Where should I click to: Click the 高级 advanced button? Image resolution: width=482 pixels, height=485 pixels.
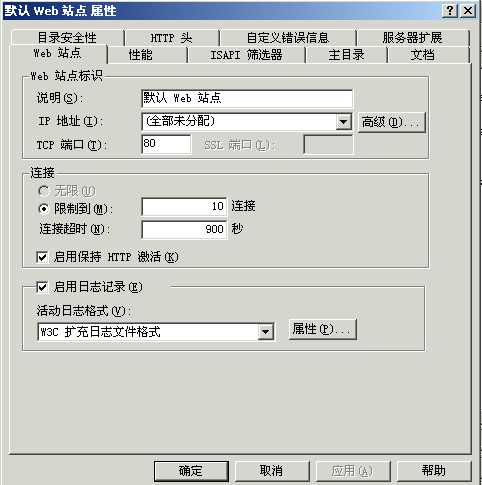point(392,122)
